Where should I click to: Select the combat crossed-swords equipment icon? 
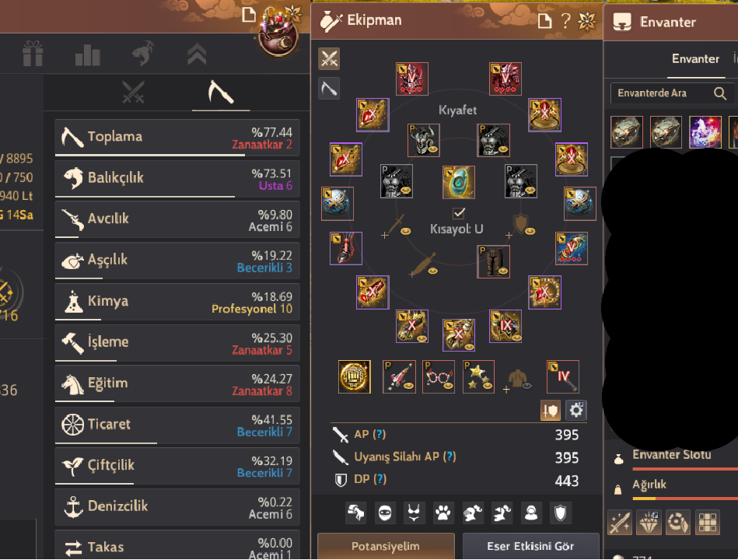[x=329, y=59]
